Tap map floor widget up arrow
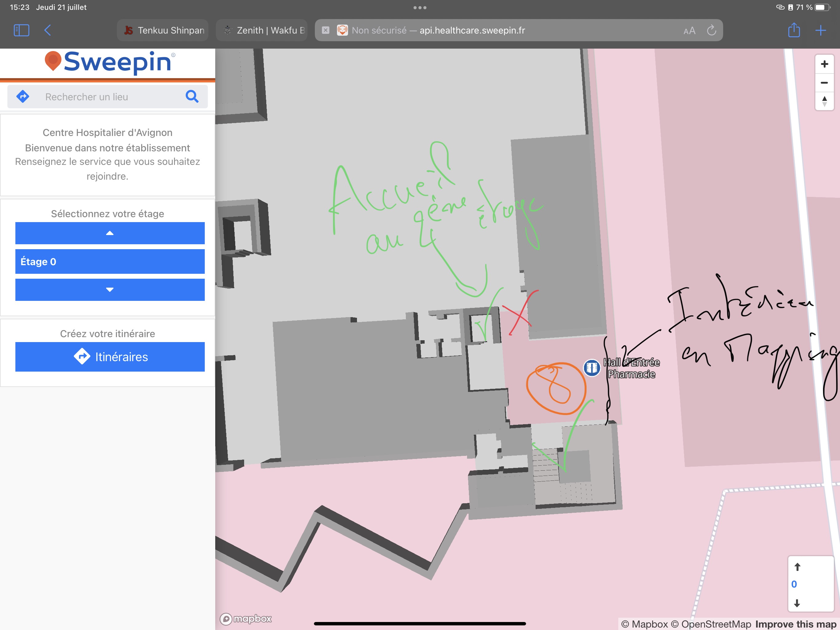Viewport: 840px width, 630px height. (x=797, y=567)
